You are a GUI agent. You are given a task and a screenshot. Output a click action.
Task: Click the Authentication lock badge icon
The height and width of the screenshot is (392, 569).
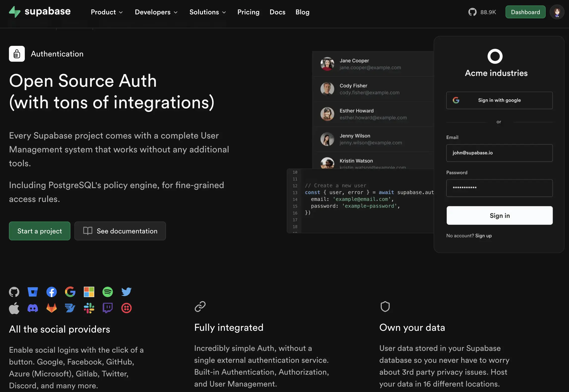point(17,54)
